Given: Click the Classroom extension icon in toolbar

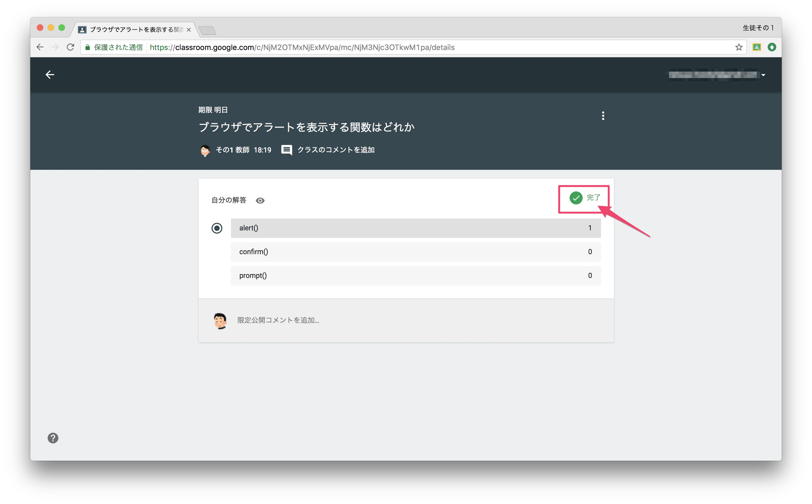Looking at the screenshot, I should pos(757,47).
